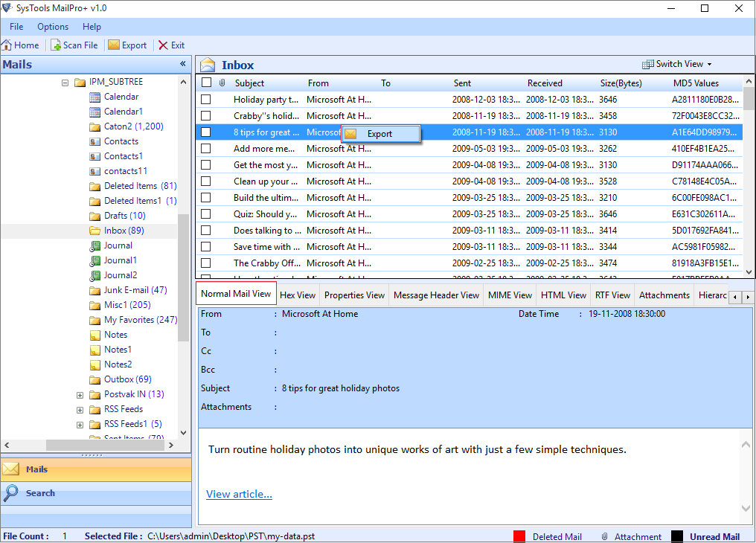Screen dimensions: 756x543
Task: Click the Deleted Items folder icon
Action: [x=95, y=187]
